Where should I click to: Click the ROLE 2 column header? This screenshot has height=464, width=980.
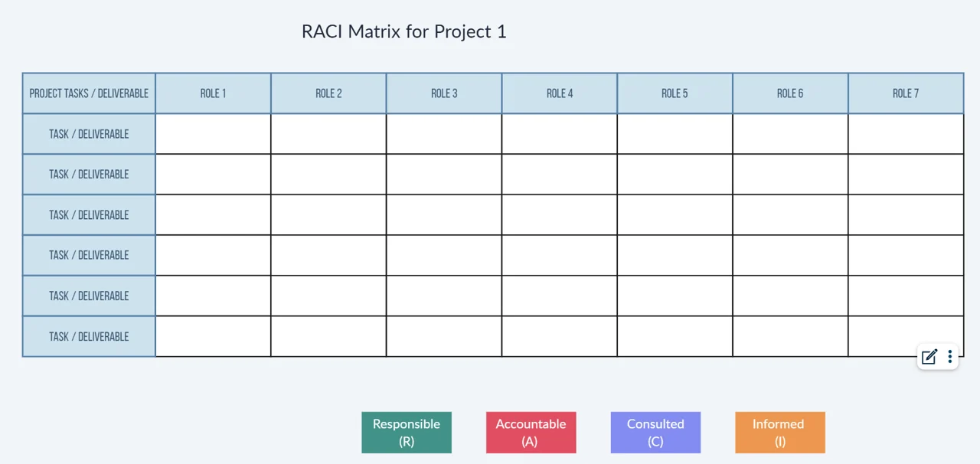[x=328, y=93]
